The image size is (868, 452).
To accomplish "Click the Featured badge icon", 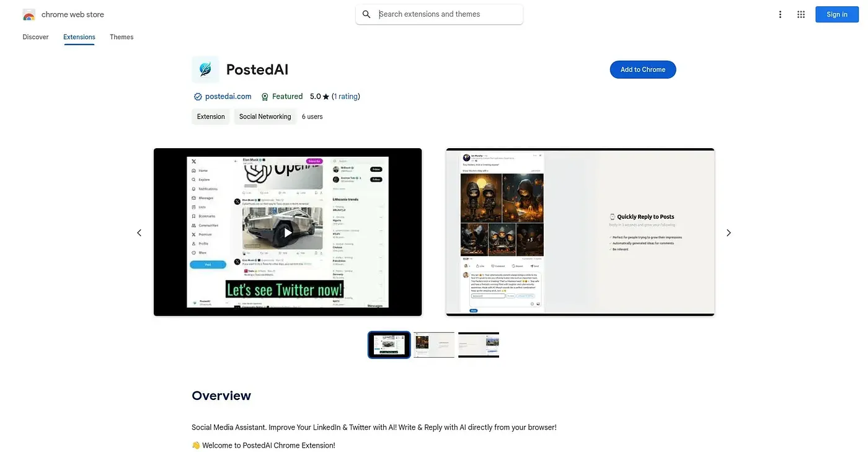I will (x=265, y=97).
